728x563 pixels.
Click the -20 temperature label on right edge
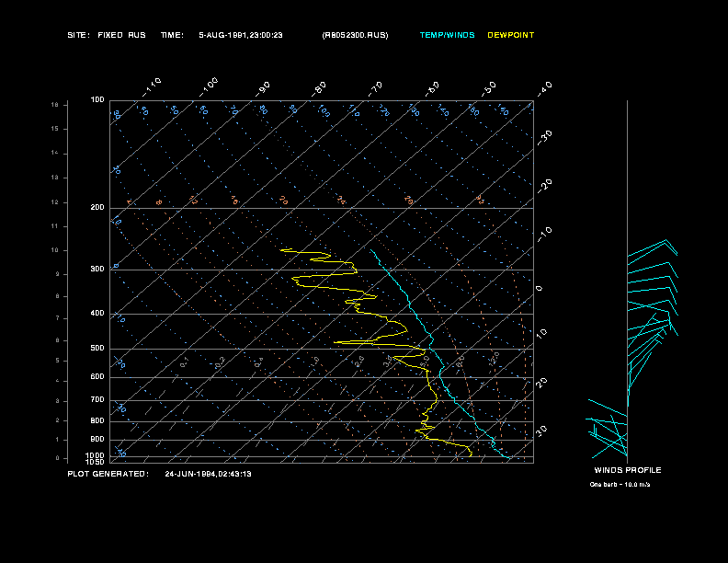[x=544, y=186]
